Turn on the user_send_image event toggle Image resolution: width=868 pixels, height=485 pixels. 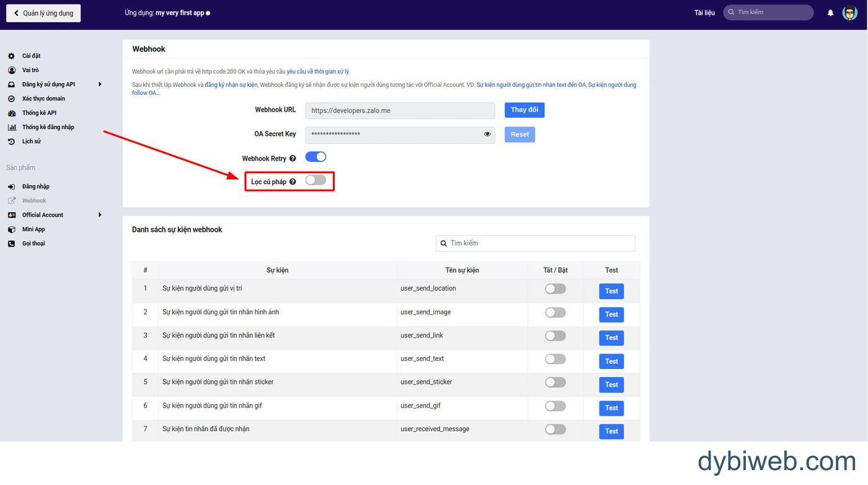556,313
